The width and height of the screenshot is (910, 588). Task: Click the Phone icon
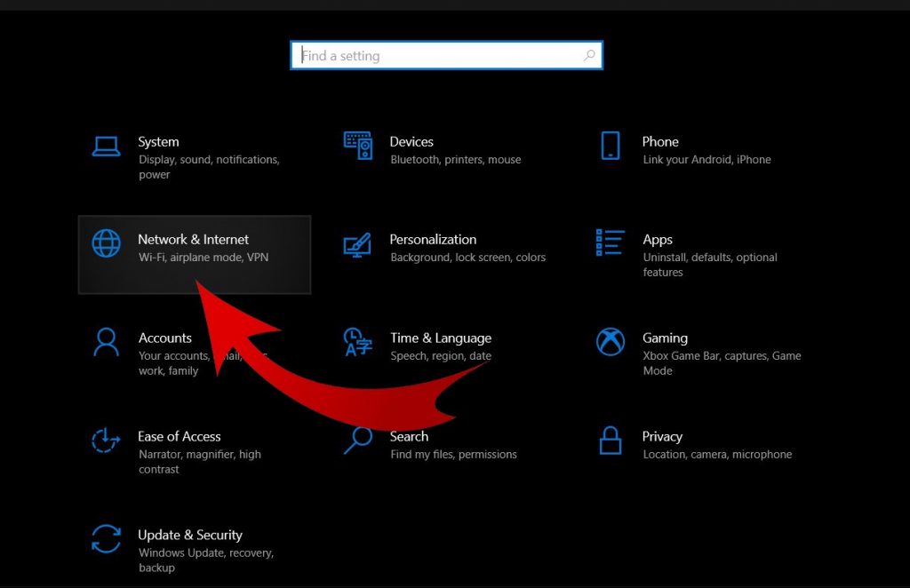610,146
